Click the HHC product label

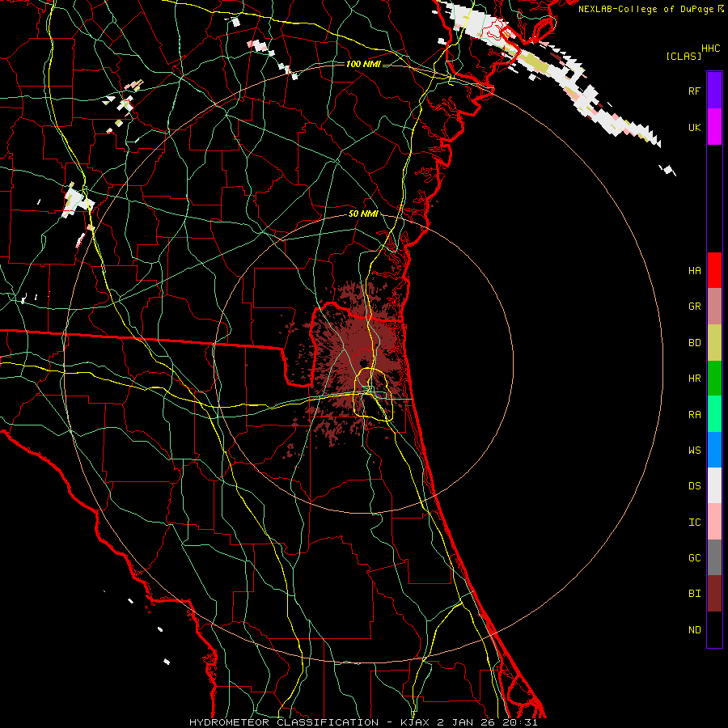pos(711,49)
